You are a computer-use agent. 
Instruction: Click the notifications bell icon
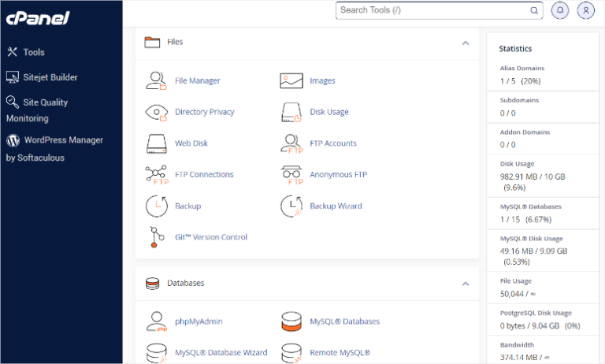(560, 10)
